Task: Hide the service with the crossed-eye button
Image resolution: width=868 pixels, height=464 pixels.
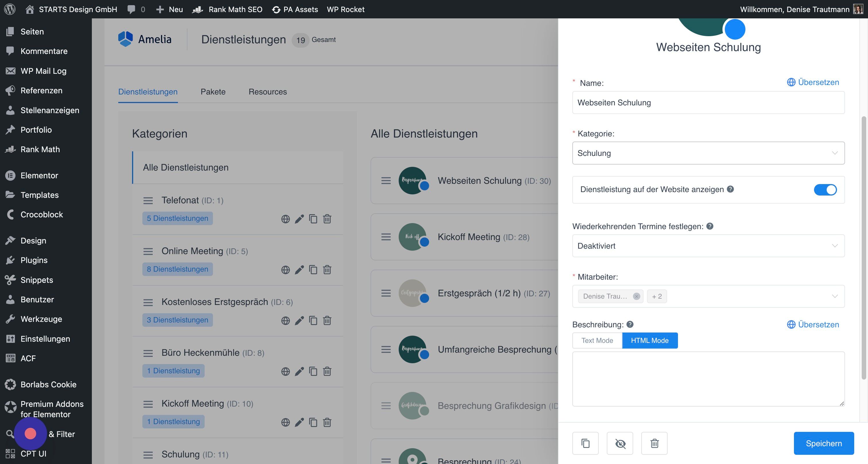Action: [x=620, y=443]
